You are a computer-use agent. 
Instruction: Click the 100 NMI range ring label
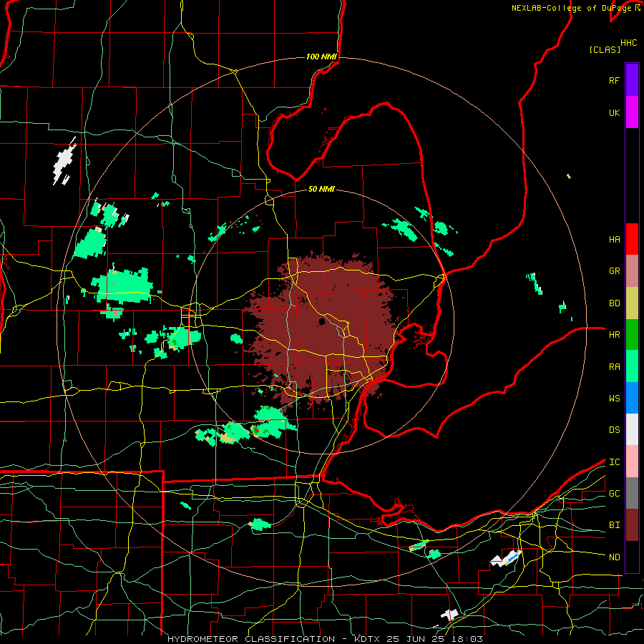point(321,57)
